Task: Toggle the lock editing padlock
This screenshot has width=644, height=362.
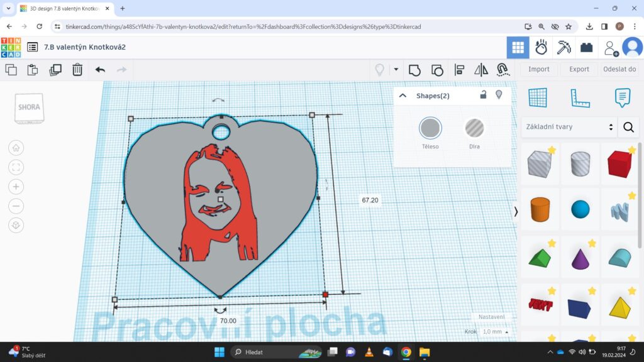Action: 483,95
